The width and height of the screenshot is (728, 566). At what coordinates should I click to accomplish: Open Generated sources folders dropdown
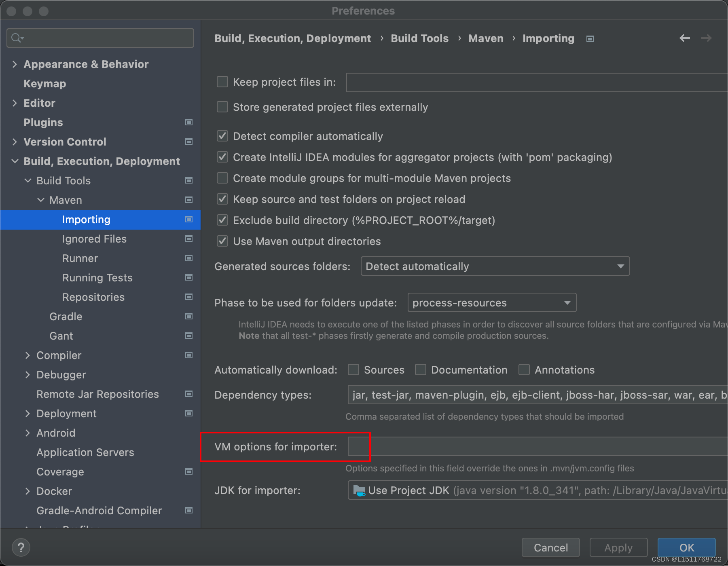pyautogui.click(x=495, y=266)
